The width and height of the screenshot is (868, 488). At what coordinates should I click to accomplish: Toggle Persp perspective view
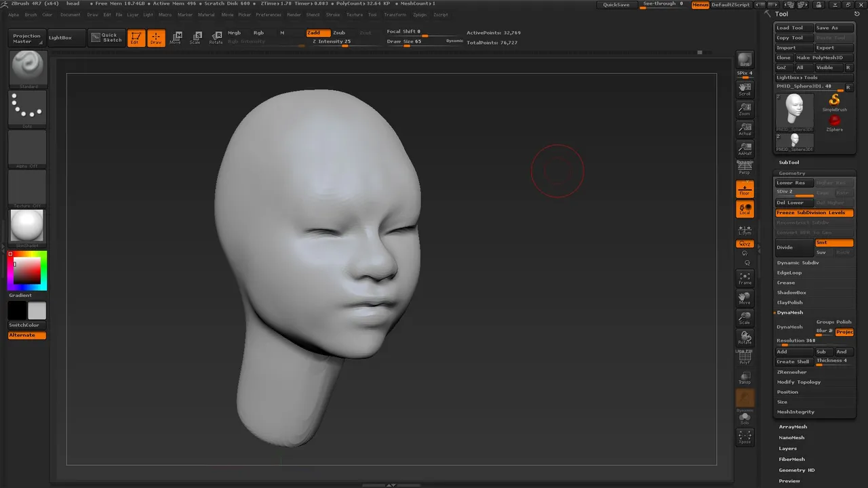coord(745,168)
